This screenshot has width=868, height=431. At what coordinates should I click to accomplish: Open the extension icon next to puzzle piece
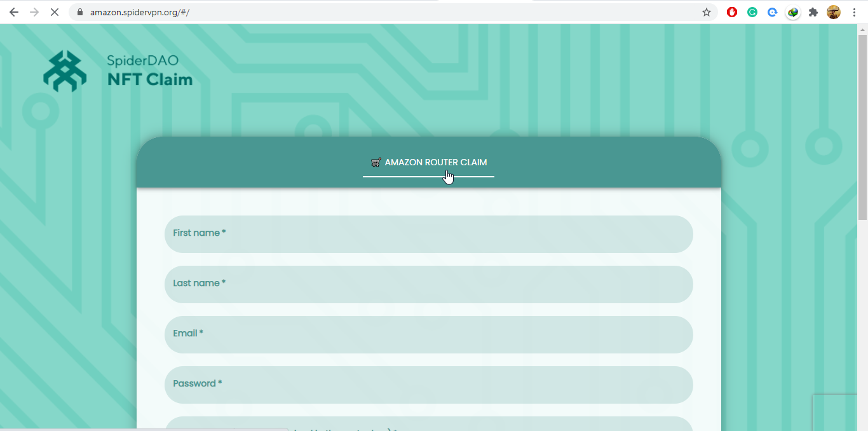point(793,12)
